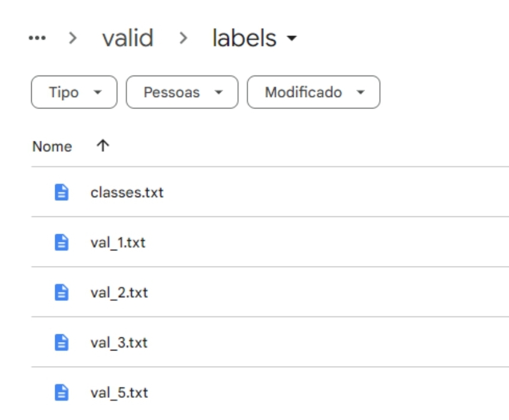Click the labels folder name in breadcrumb
The image size is (509, 420).
(244, 38)
